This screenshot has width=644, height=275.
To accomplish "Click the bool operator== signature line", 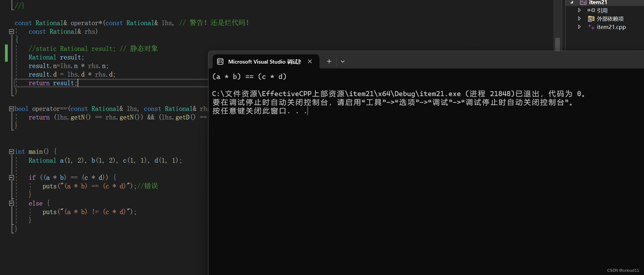I will point(111,109).
